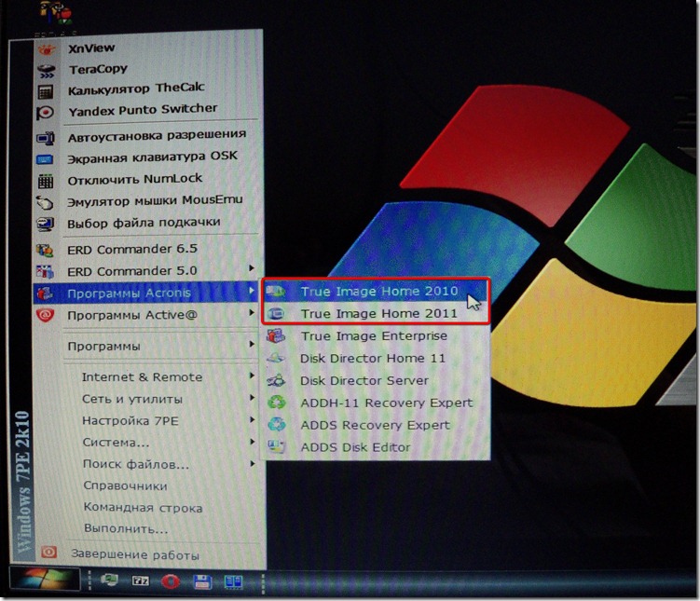Screen dimensions: 700x601
Task: Run ADDS Recovery Expert
Action: click(376, 425)
